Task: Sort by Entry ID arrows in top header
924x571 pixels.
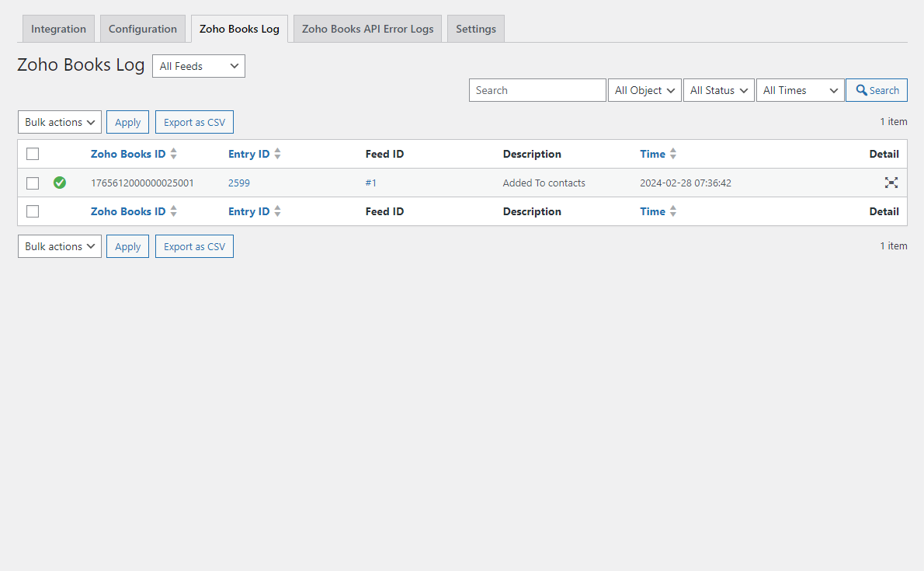Action: click(x=277, y=154)
